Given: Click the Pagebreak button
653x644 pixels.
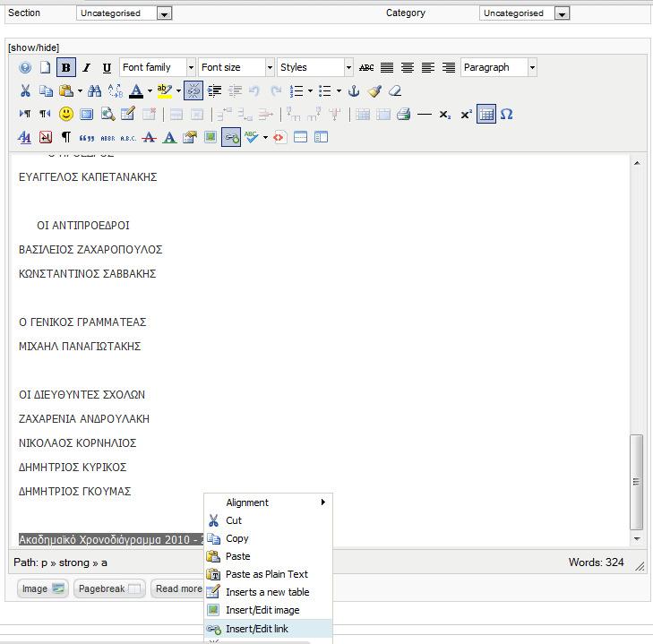Looking at the screenshot, I should (x=109, y=588).
